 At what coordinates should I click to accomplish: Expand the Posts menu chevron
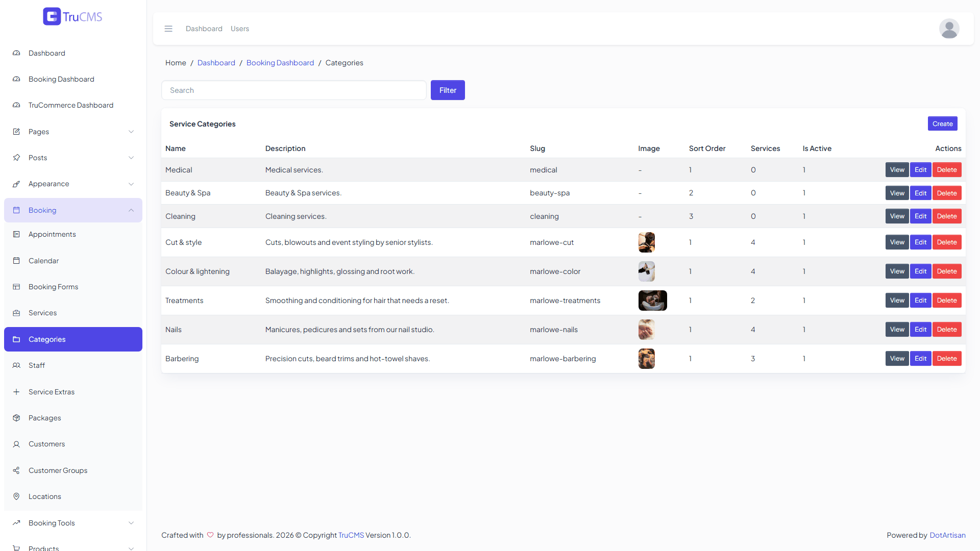coord(131,158)
